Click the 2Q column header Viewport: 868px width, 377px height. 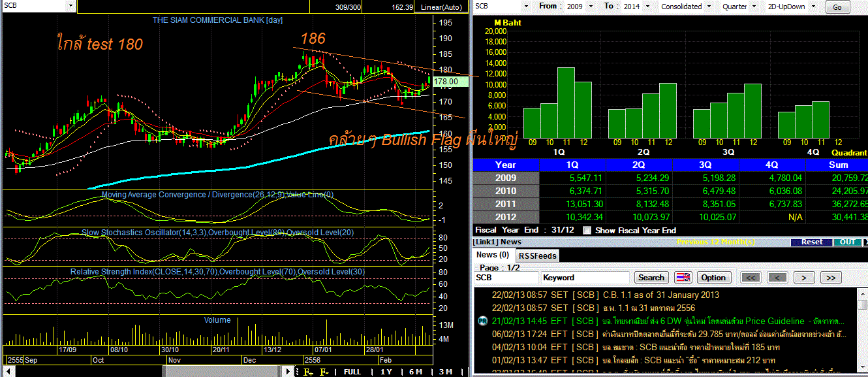[640, 165]
